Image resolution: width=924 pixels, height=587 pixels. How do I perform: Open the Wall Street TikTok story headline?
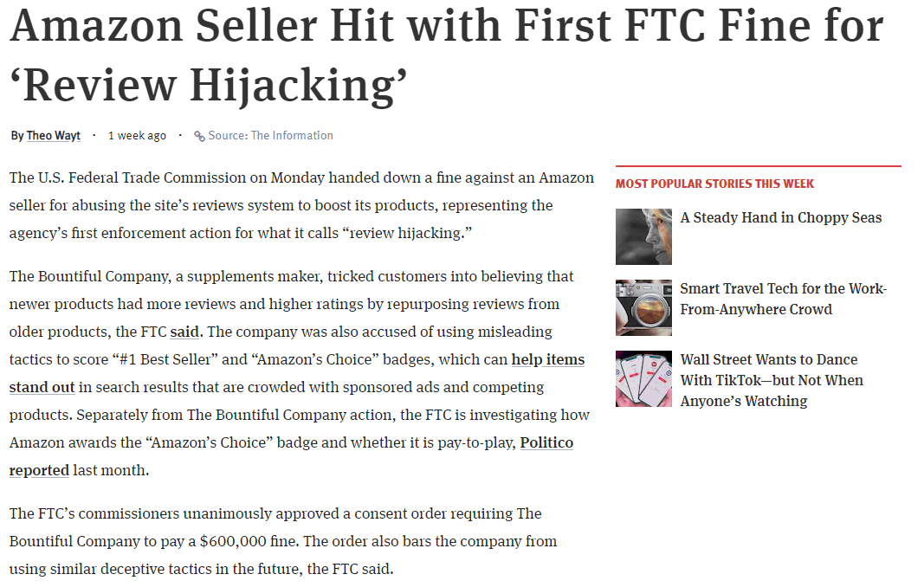click(x=772, y=380)
